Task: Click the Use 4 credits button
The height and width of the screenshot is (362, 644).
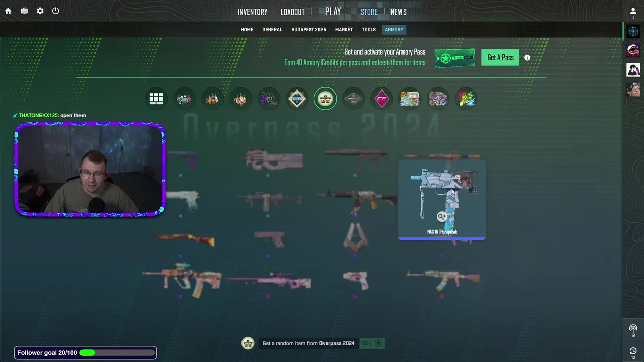Action: click(x=373, y=343)
